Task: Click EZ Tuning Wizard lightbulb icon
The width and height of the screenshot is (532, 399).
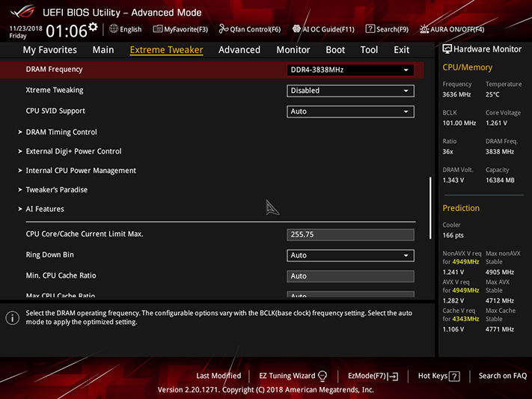Action: point(322,376)
